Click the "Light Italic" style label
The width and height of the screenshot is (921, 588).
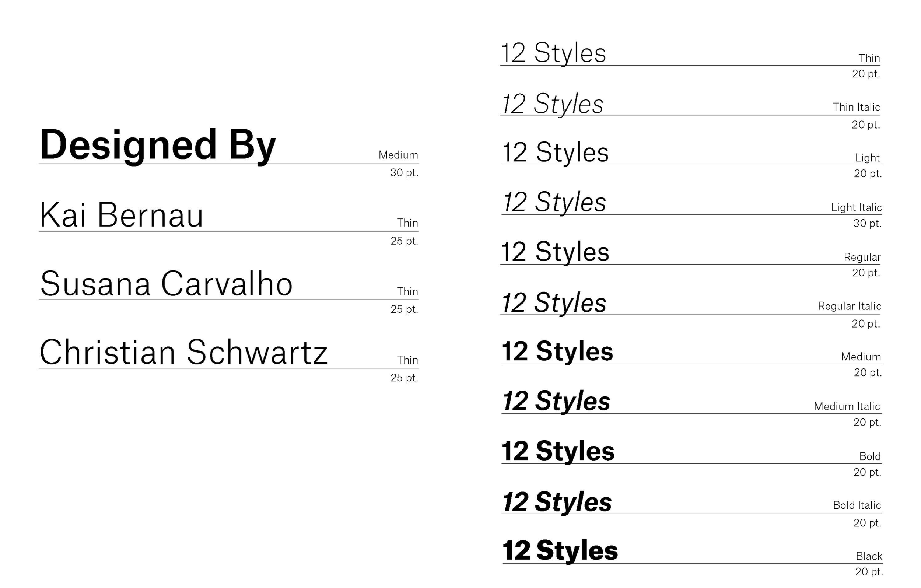pyautogui.click(x=857, y=208)
